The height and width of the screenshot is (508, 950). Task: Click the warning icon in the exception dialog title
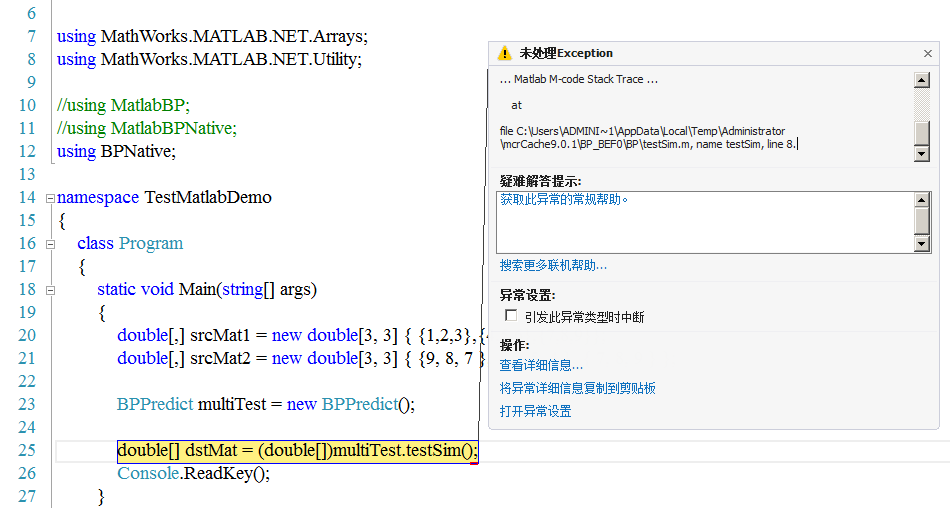tap(505, 53)
